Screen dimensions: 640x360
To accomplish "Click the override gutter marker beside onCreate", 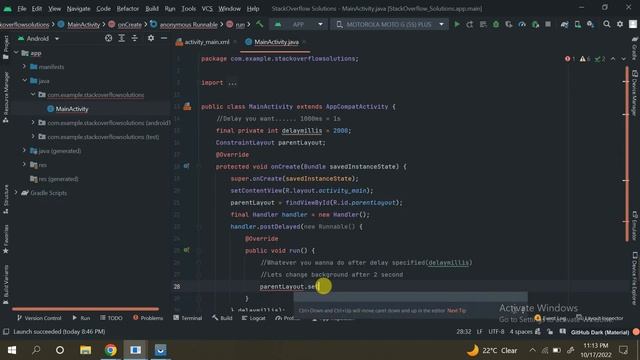I will tap(187, 167).
